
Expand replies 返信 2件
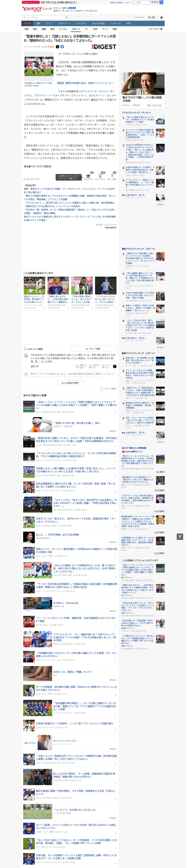point(34,366)
